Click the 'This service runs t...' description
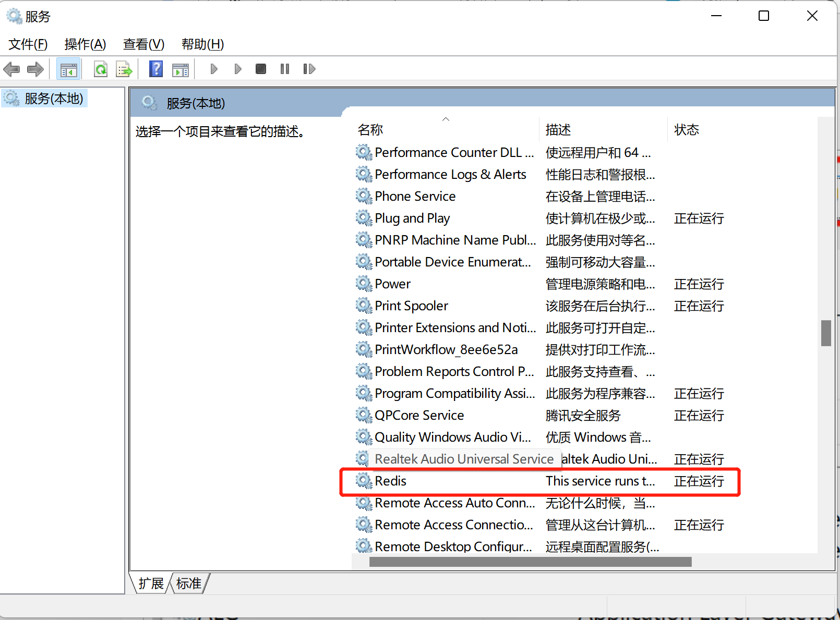The height and width of the screenshot is (620, 840). coord(600,481)
